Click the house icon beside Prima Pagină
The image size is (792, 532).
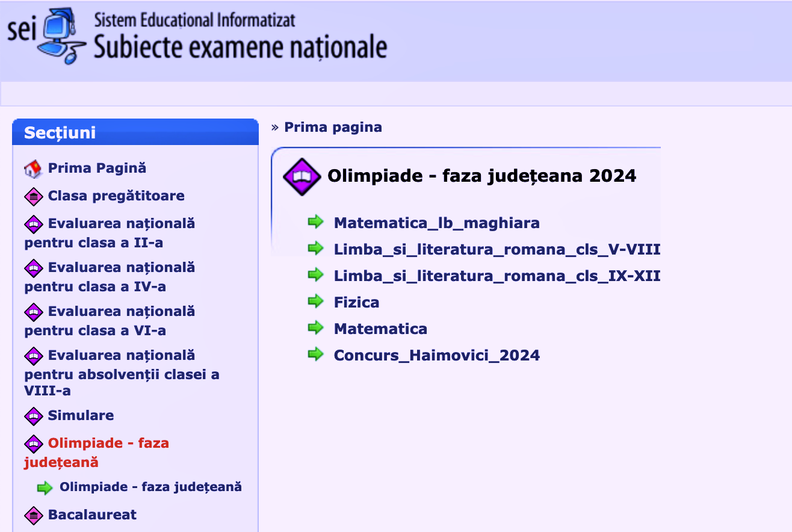34,169
